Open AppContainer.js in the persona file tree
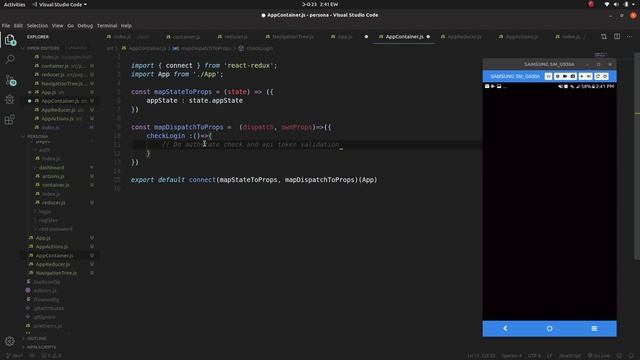This screenshot has height=360, width=640. [54, 256]
